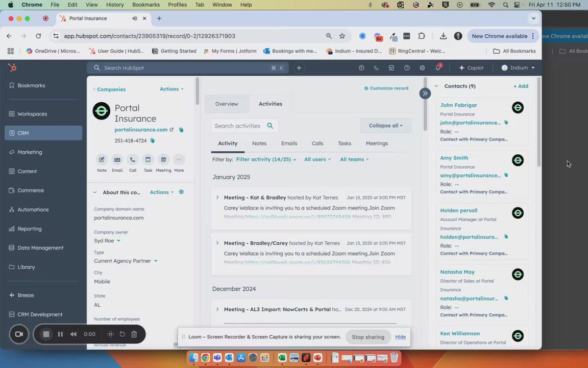Start a Call via the Call icon

click(132, 159)
